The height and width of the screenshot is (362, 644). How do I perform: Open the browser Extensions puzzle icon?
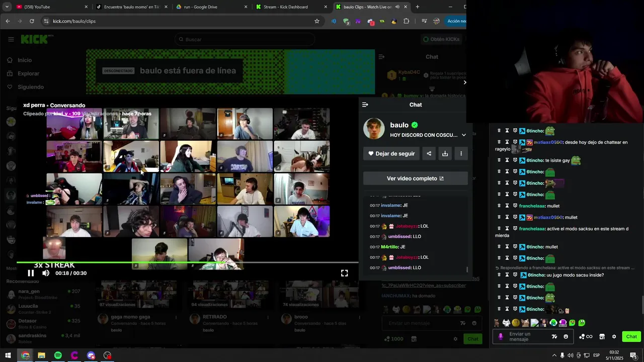pos(407,21)
